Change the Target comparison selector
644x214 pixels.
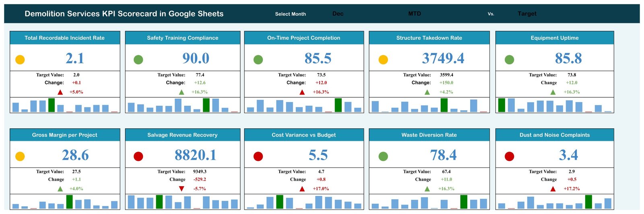[x=527, y=14]
